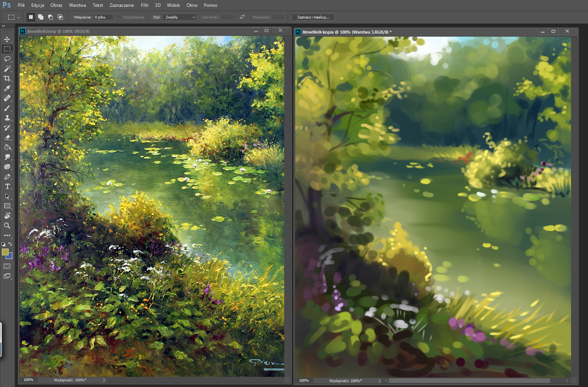Select the Eraser tool
Screen dimensions: 588x387
click(7, 137)
